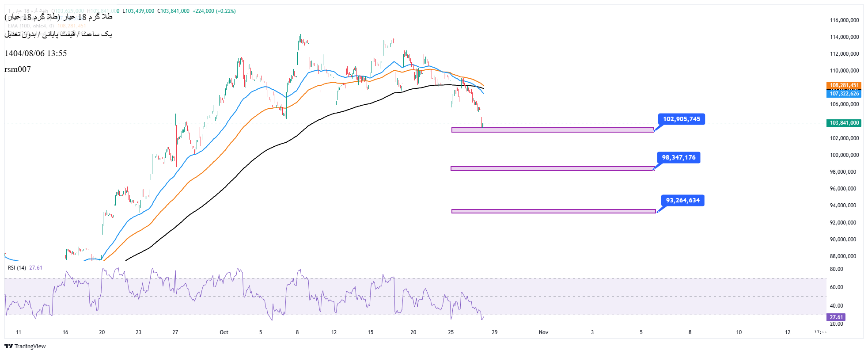Click the blue 107,322,626 EMA price tag
The image size is (868, 354).
pos(844,94)
